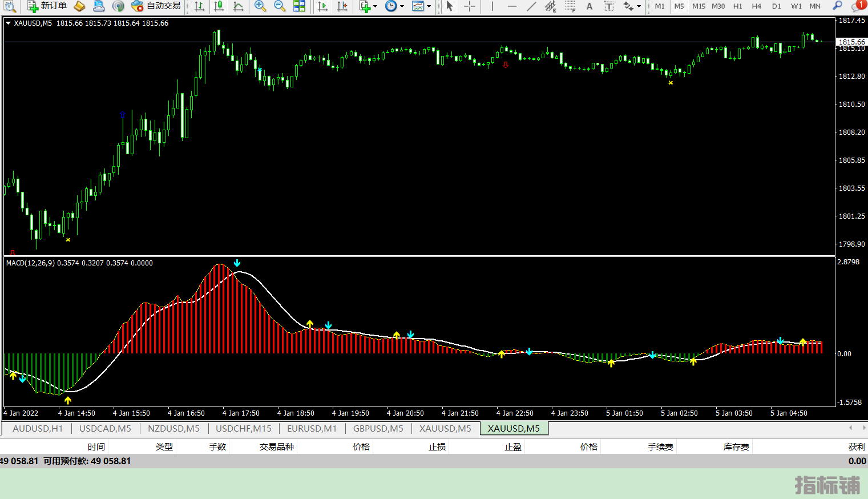Switch to M1 timeframe
The height and width of the screenshot is (499, 868).
[660, 6]
